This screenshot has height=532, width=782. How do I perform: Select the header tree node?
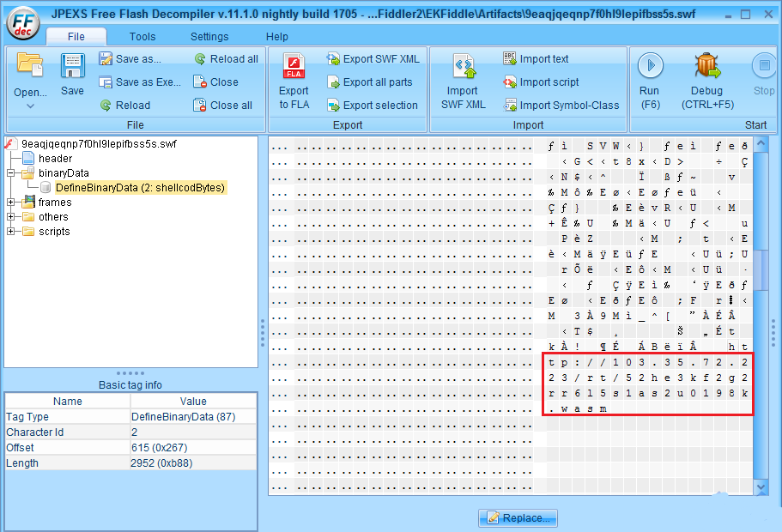click(55, 159)
